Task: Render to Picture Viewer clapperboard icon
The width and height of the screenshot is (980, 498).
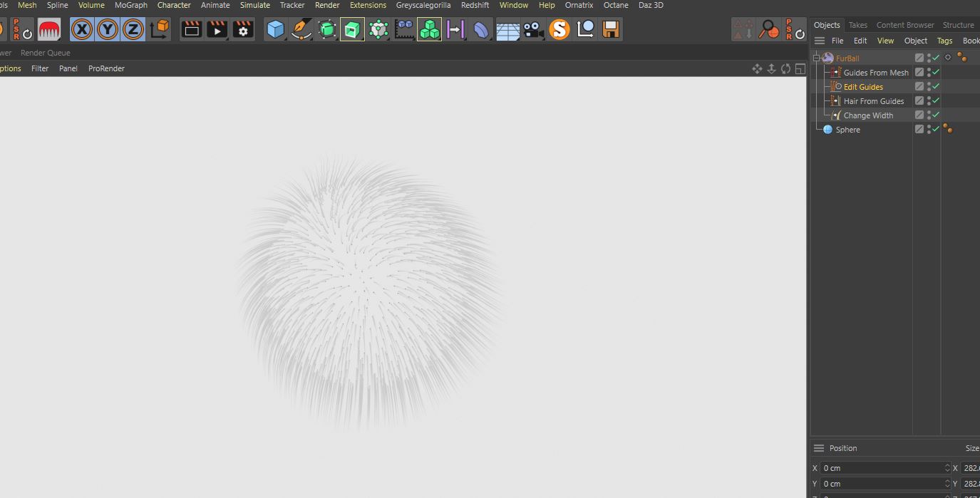Action: [217, 30]
